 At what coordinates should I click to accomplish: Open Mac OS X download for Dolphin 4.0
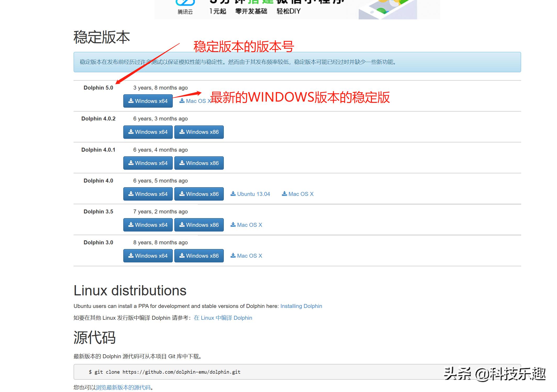300,194
